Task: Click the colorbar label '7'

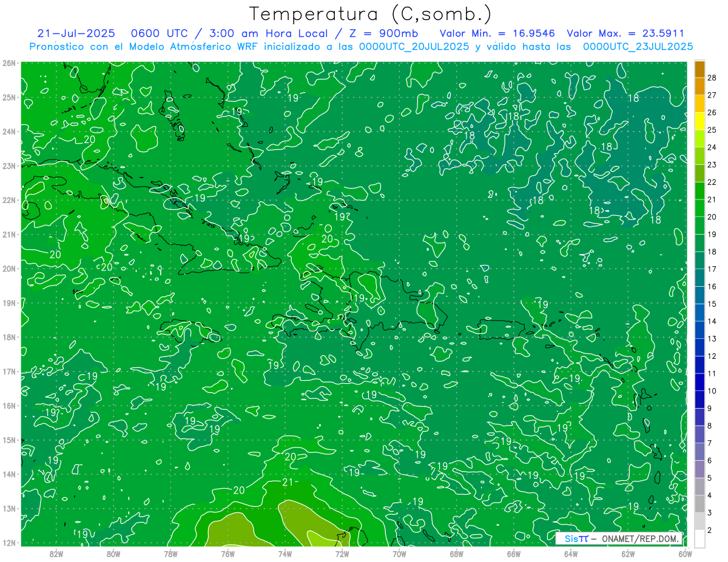Action: click(x=710, y=443)
